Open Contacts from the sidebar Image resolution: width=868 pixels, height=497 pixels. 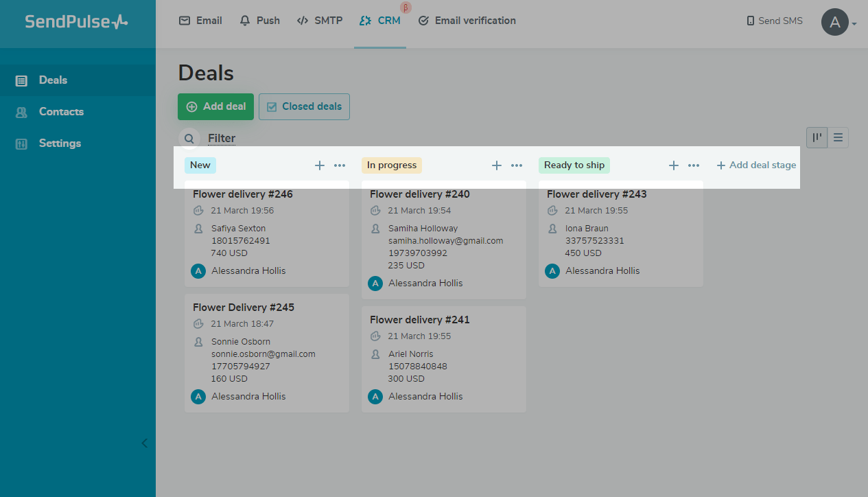point(61,111)
